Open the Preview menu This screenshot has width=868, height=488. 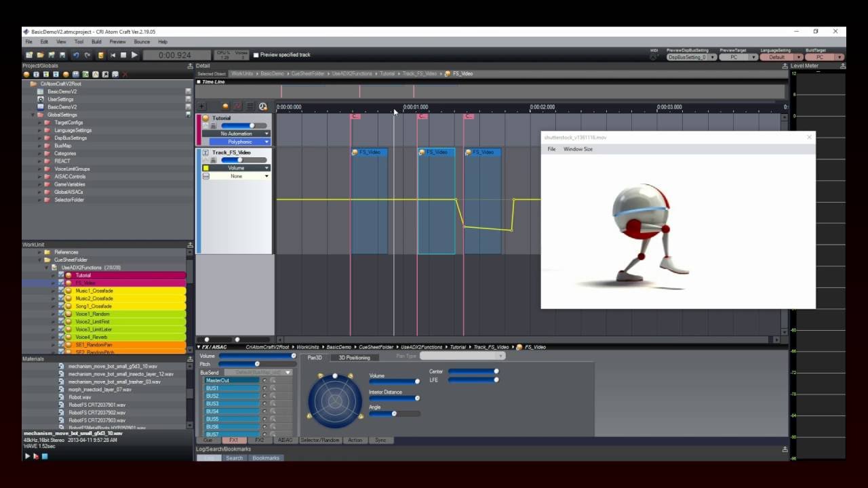[118, 42]
